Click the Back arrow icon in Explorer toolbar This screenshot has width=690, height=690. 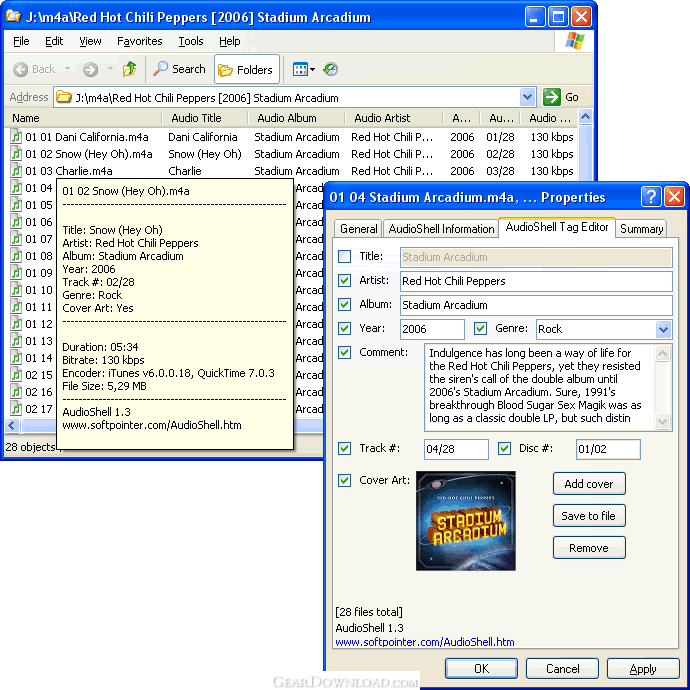(20, 70)
